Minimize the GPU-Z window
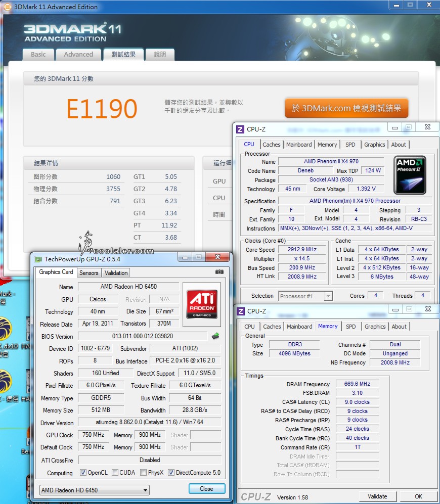Screen dimensions: 440x504 185,257
